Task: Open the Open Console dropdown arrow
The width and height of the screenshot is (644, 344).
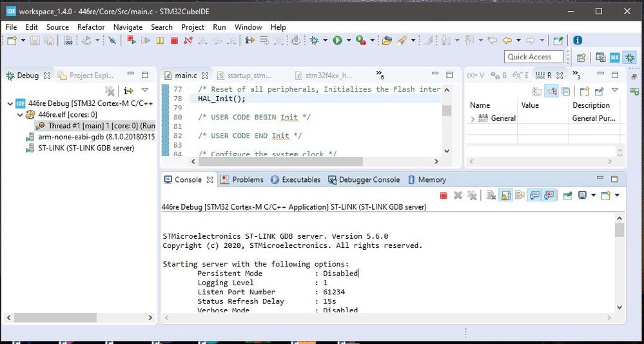Action: pyautogui.click(x=616, y=196)
